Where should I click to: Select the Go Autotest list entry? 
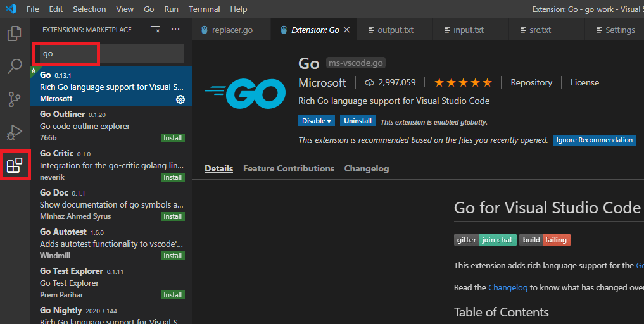coord(111,243)
